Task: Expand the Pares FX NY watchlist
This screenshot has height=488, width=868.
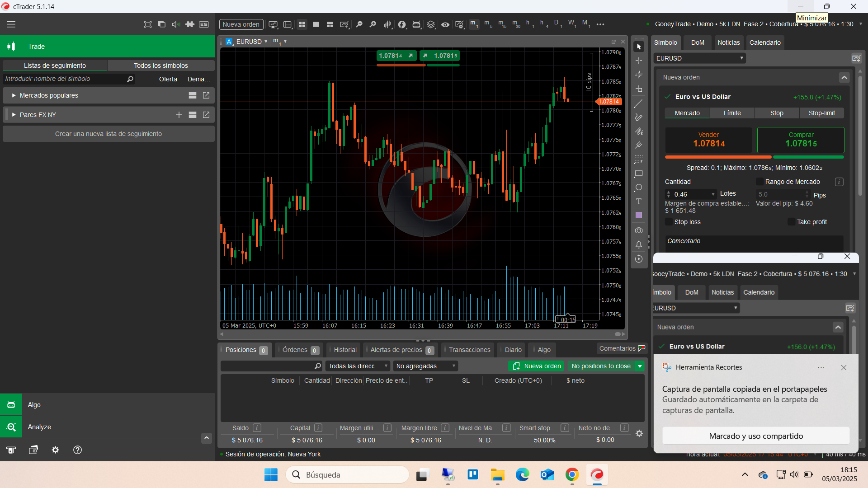Action: coord(14,115)
